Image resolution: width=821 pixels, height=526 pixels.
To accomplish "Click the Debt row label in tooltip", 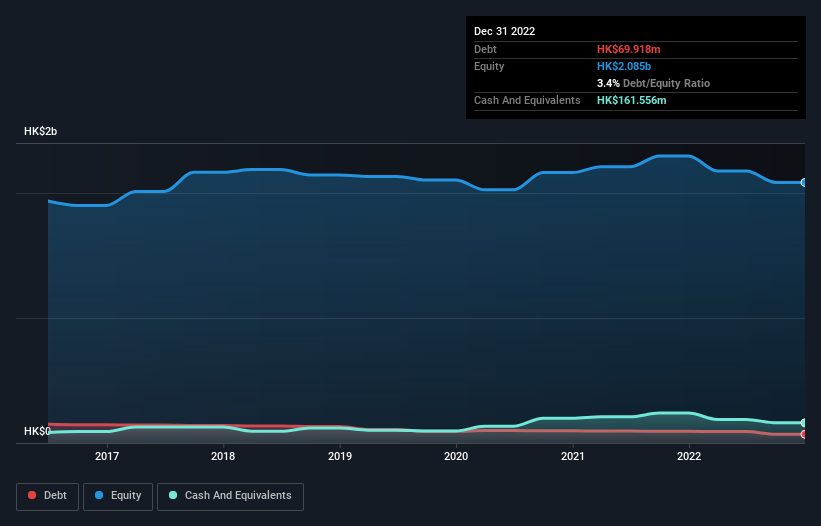I will 485,49.
